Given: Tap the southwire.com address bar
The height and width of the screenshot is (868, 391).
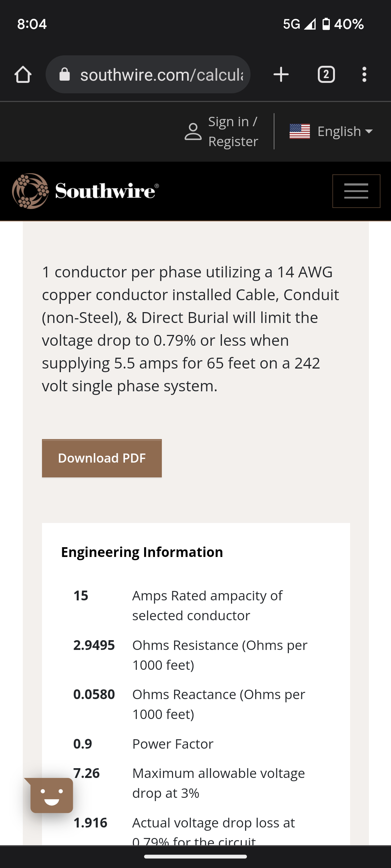Looking at the screenshot, I should click(148, 75).
